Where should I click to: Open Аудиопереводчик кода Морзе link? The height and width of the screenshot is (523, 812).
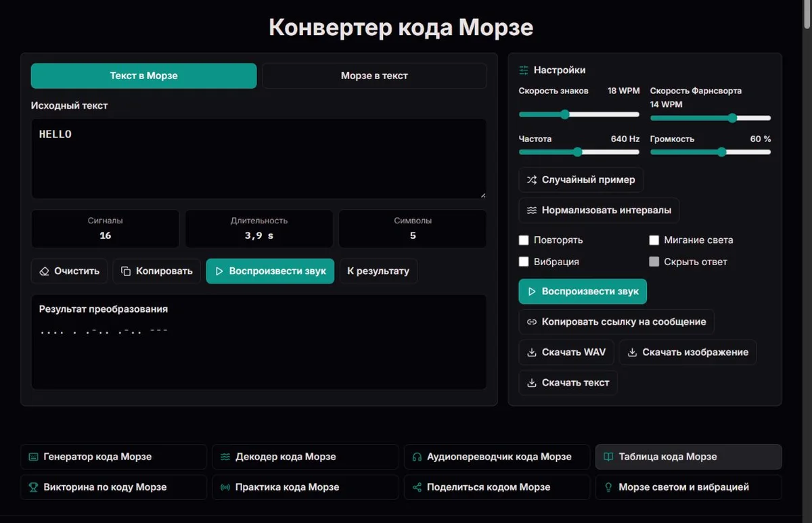tap(497, 457)
